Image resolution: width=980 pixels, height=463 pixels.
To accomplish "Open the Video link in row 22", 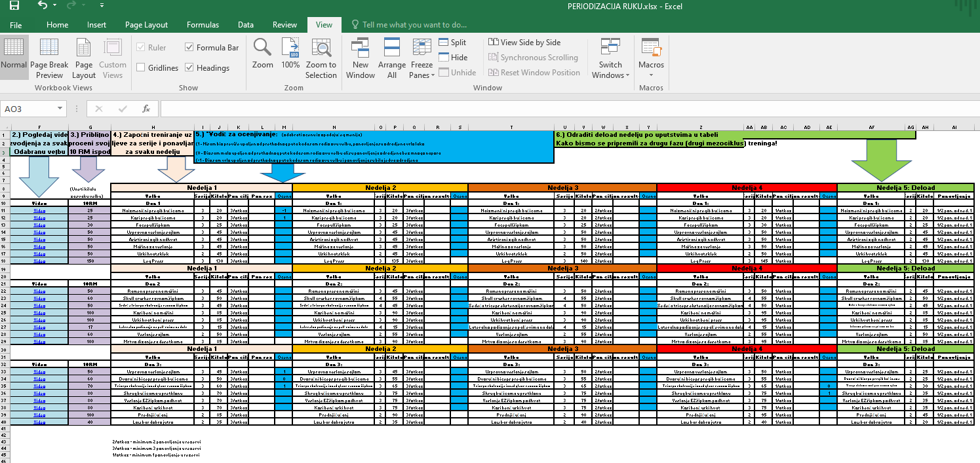I will [x=39, y=291].
